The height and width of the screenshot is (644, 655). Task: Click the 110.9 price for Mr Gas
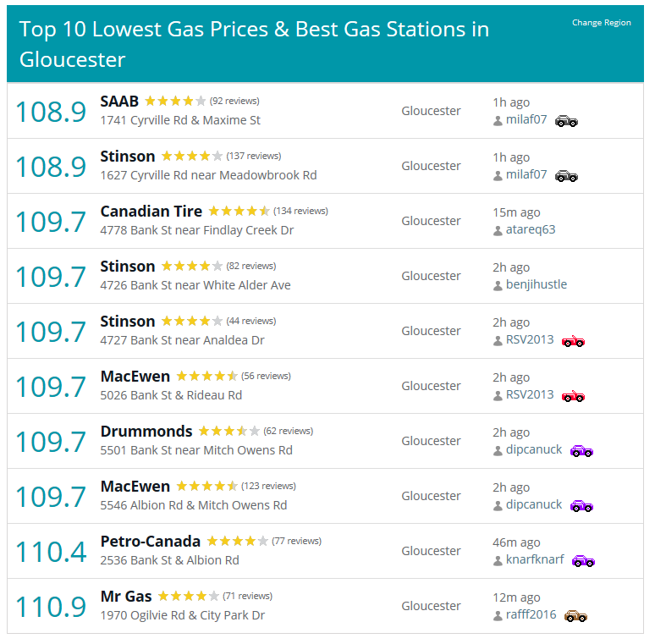(x=51, y=607)
